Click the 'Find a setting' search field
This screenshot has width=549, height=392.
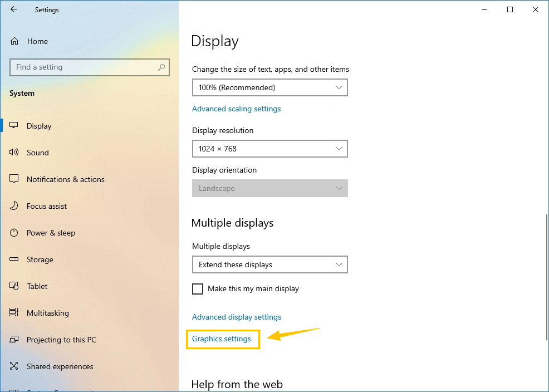[x=84, y=67]
